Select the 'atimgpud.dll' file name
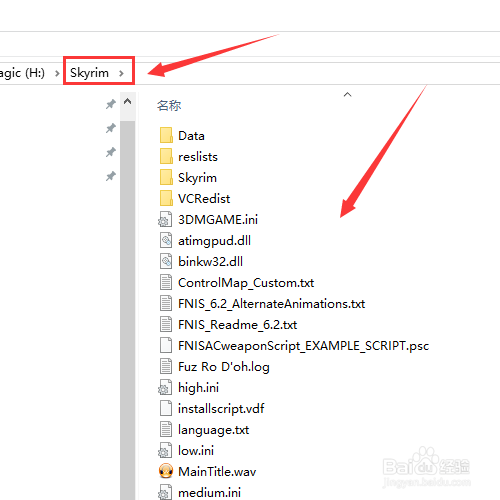 tap(214, 241)
